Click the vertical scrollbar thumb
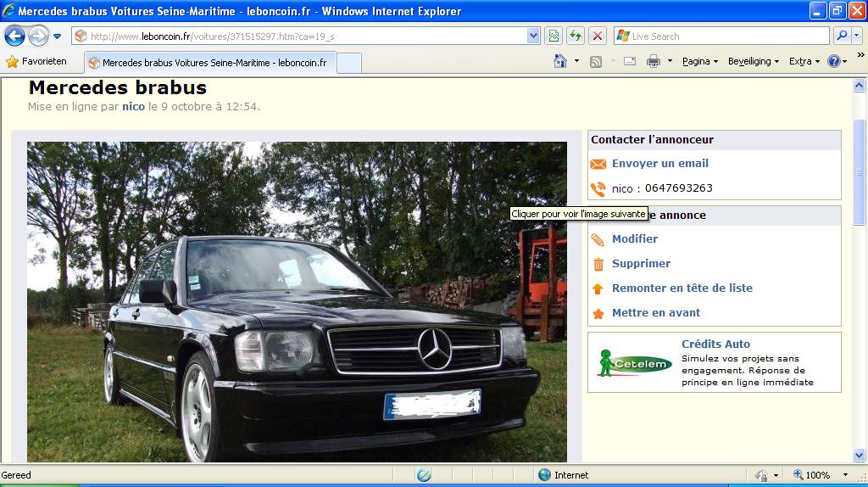 point(860,172)
